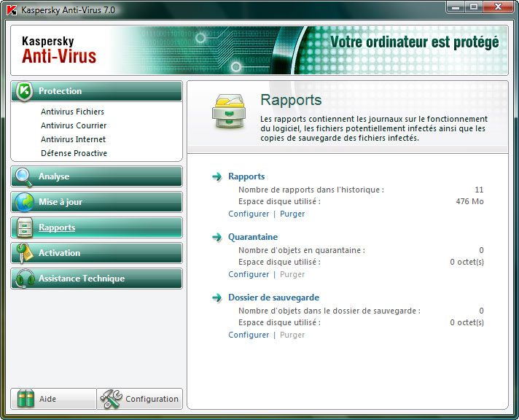Image resolution: width=519 pixels, height=420 pixels.
Task: Click the Mise à jour globe icon
Action: [x=24, y=202]
